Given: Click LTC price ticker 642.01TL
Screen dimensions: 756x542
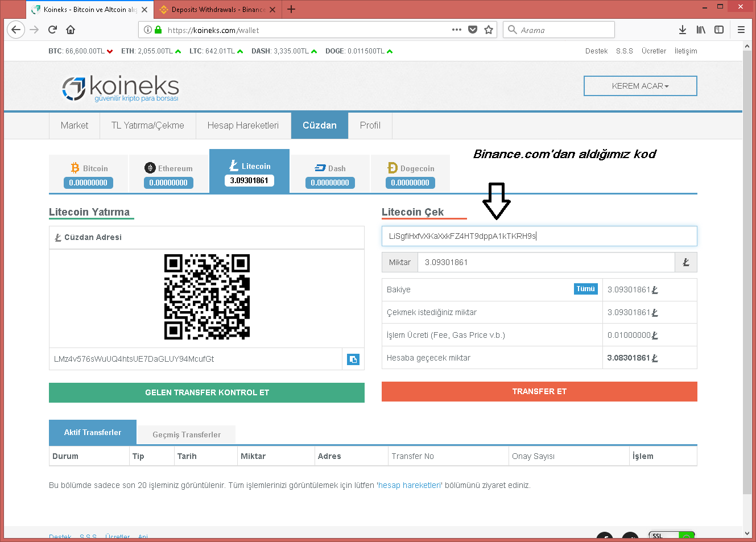Looking at the screenshot, I should point(216,51).
